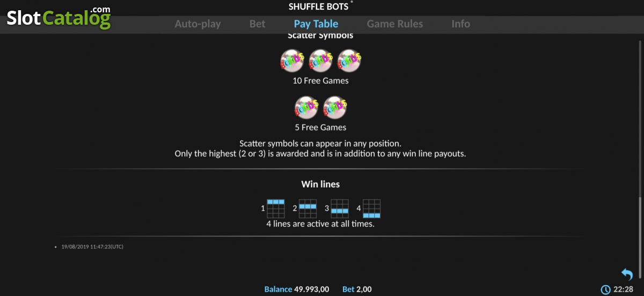Click right scatter ball in 5 Free Games row
Viewport: 644px width, 296px height.
click(x=335, y=108)
